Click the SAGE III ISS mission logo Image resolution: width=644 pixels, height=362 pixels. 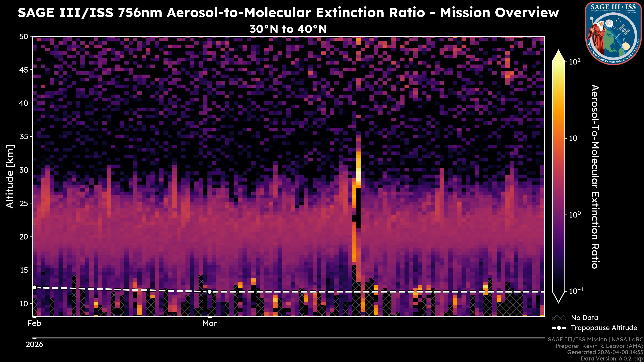pyautogui.click(x=613, y=33)
